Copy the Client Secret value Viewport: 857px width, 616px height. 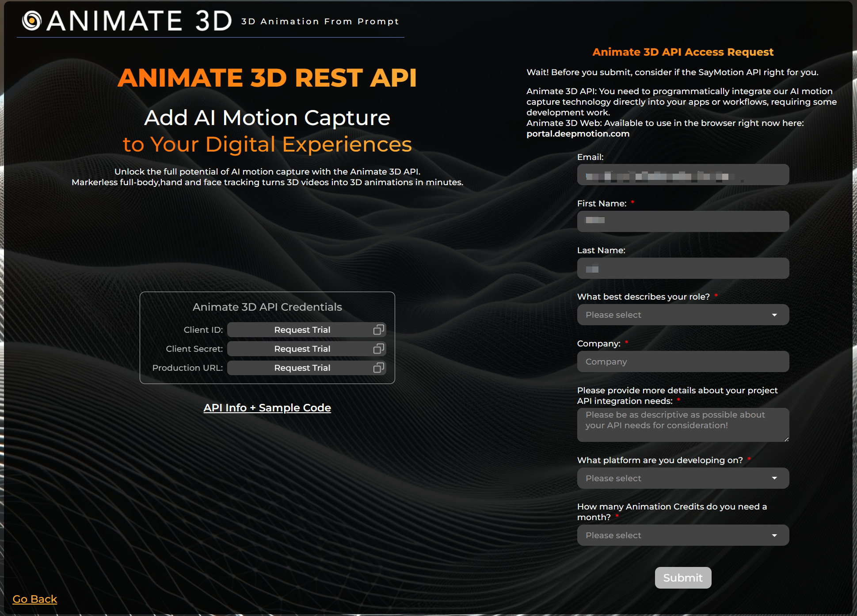coord(378,349)
